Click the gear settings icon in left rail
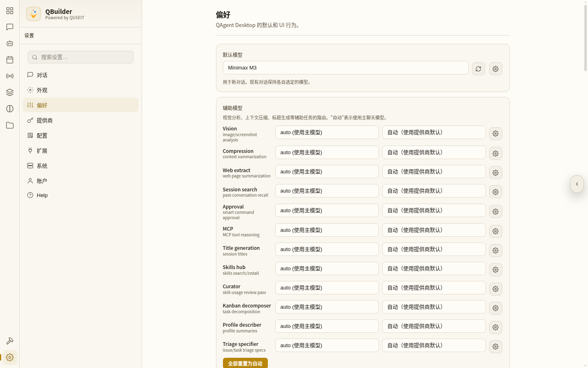The image size is (588, 368). pyautogui.click(x=10, y=357)
